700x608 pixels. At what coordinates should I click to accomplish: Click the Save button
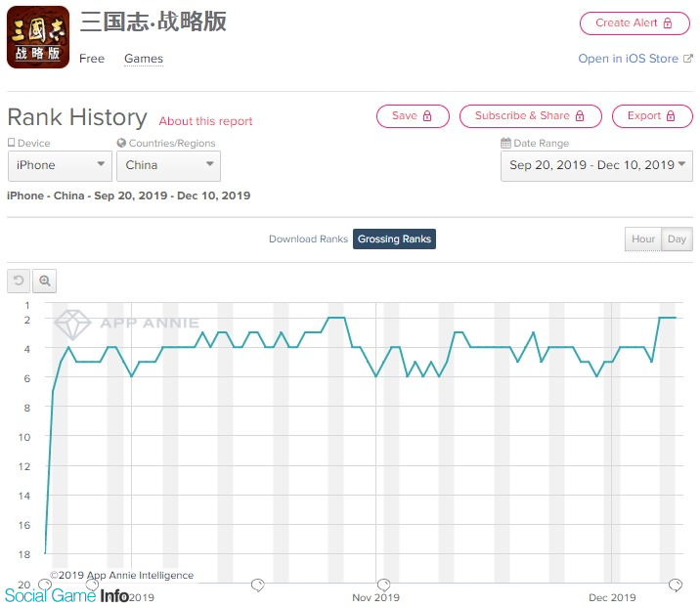tap(413, 116)
